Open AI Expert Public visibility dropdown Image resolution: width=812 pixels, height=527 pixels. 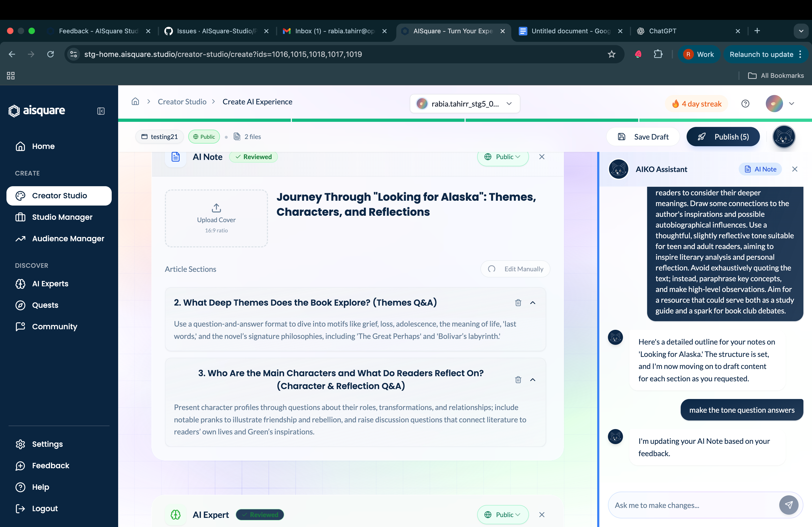tap(503, 514)
